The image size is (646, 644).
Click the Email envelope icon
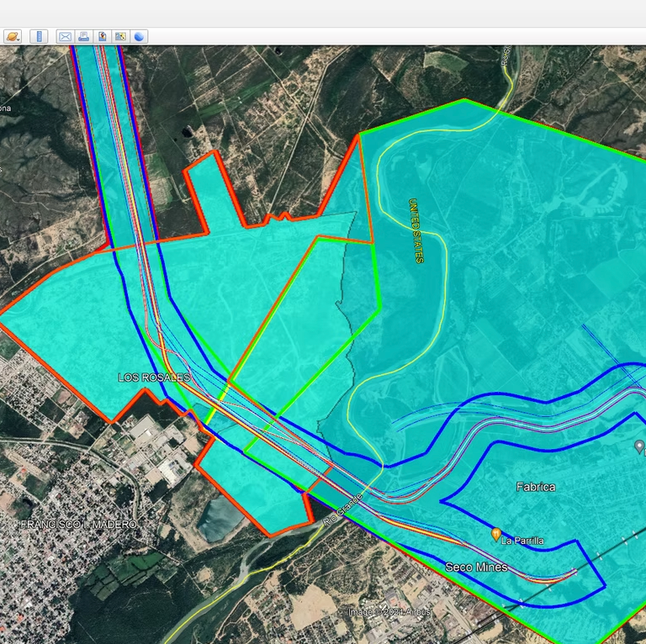(65, 36)
